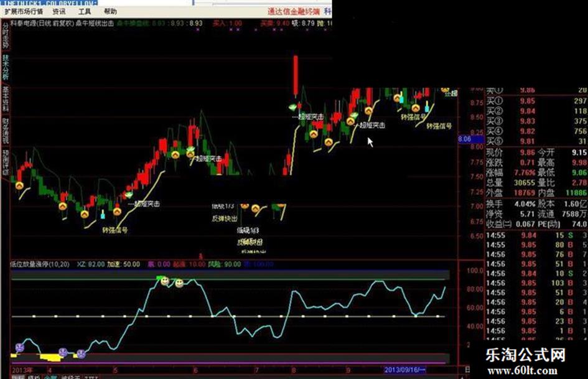Viewport: 588px width, 379px height.
Task: Click the leftmost gold coin marker on the price chart
Action: pos(19,185)
